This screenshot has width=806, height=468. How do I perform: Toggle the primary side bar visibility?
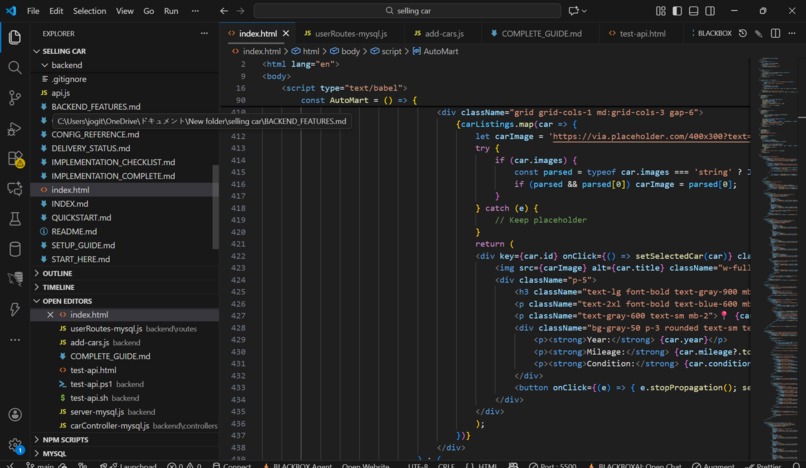[x=677, y=11]
